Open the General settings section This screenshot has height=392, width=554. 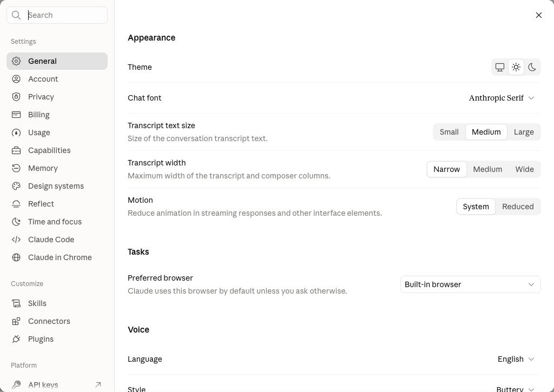[57, 61]
